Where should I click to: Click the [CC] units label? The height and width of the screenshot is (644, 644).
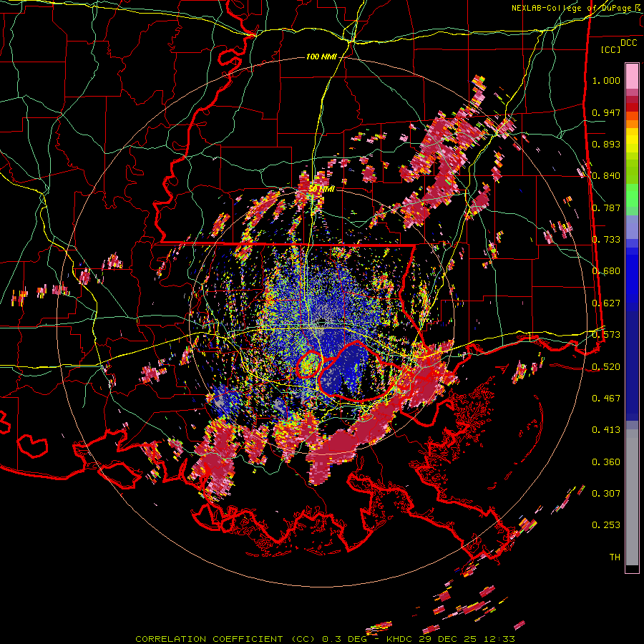point(611,49)
